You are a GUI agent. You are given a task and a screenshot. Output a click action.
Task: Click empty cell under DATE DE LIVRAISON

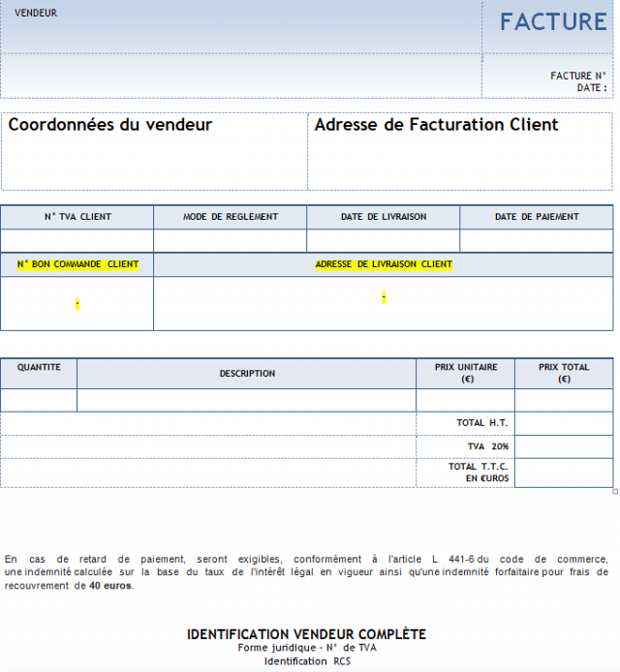[x=383, y=241]
